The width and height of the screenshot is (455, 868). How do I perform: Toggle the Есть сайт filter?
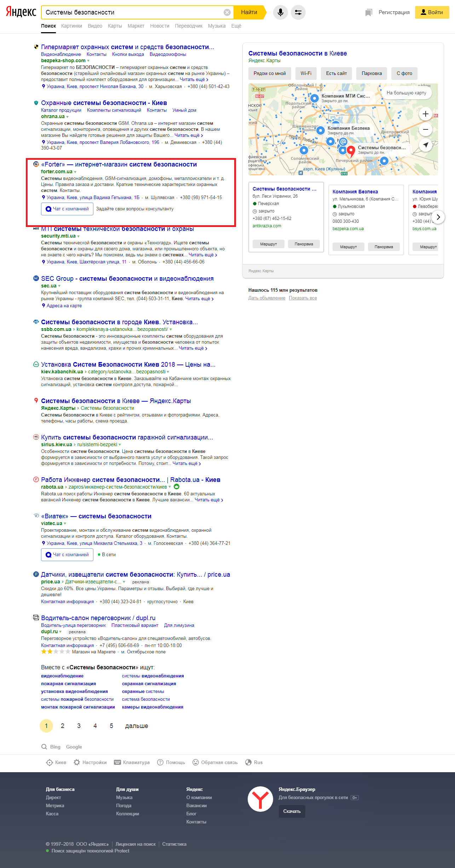pyautogui.click(x=336, y=74)
